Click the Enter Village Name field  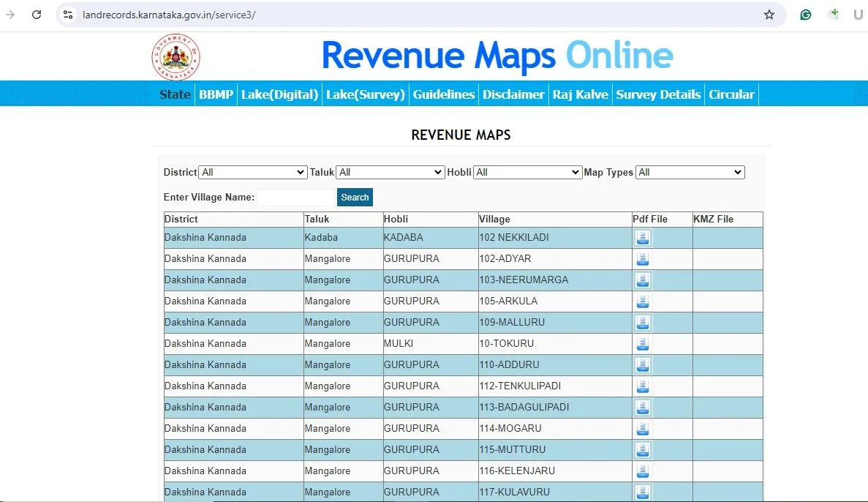click(x=295, y=198)
